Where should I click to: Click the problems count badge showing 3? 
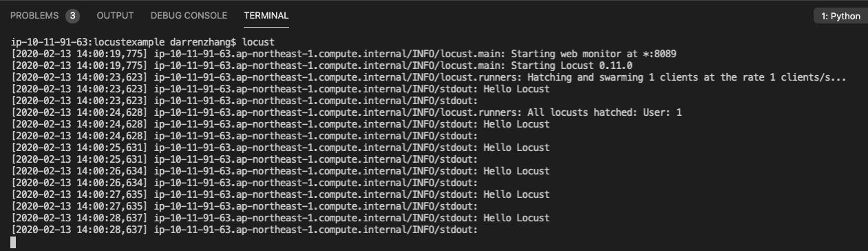point(72,15)
